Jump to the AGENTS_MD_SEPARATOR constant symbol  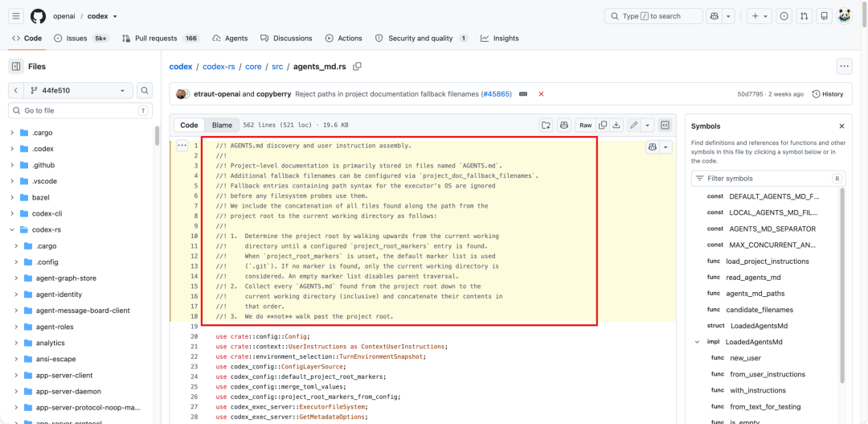coord(772,229)
